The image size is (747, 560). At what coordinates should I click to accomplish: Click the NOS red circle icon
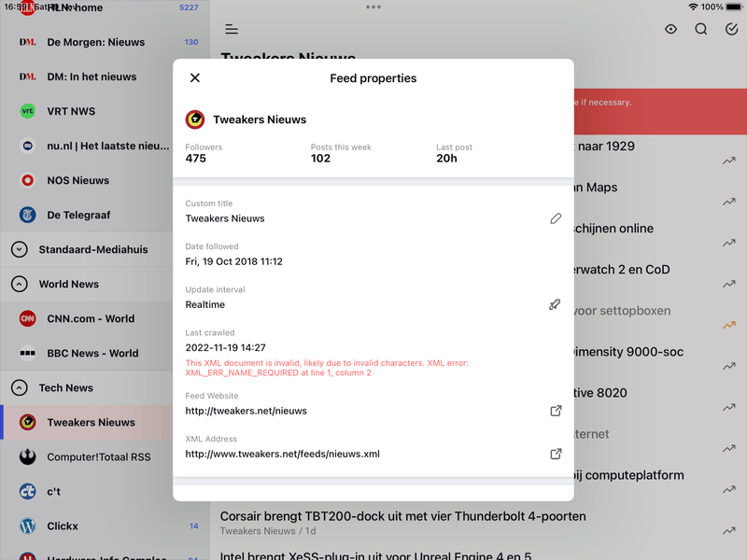[28, 180]
